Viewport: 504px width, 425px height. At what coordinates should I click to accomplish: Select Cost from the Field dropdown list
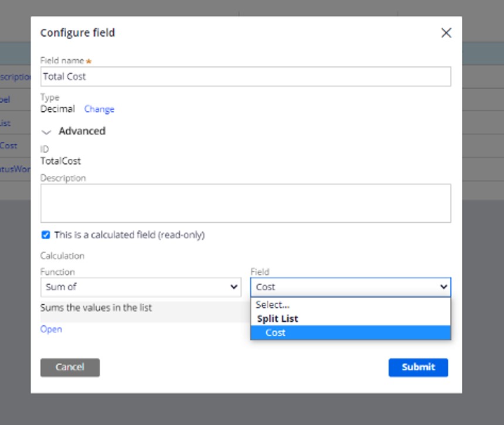pyautogui.click(x=350, y=332)
